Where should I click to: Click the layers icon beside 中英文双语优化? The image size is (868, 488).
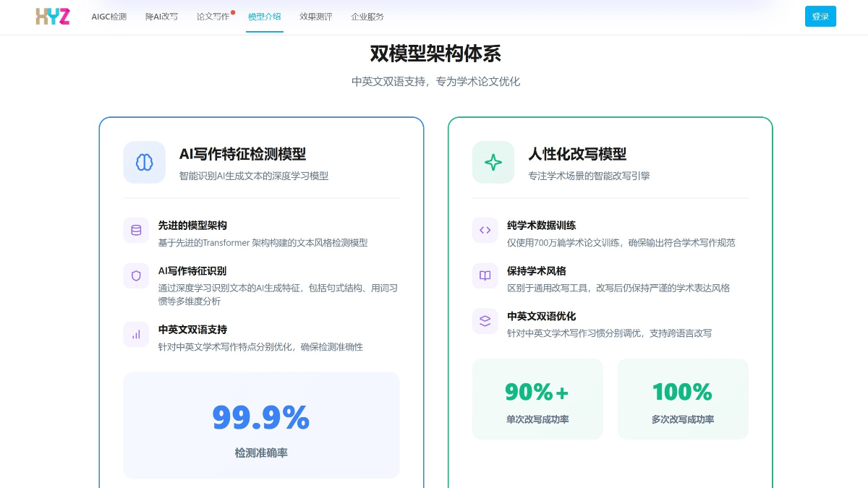pyautogui.click(x=485, y=321)
